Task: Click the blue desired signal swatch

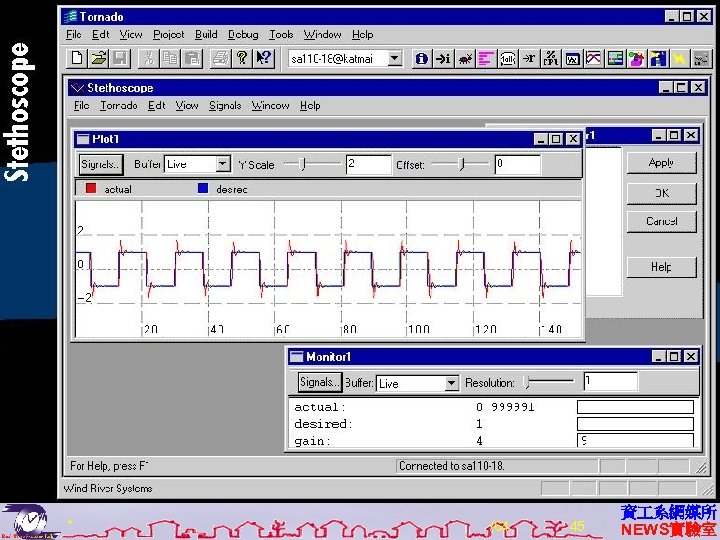Action: tap(203, 188)
